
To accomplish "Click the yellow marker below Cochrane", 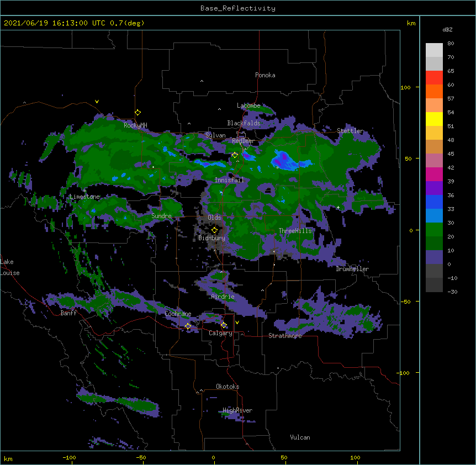I will (188, 326).
